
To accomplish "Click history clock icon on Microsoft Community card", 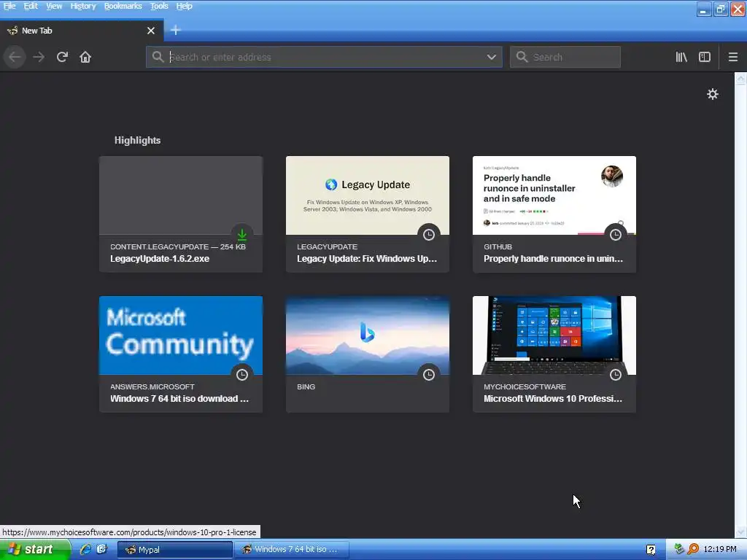I will (x=242, y=374).
